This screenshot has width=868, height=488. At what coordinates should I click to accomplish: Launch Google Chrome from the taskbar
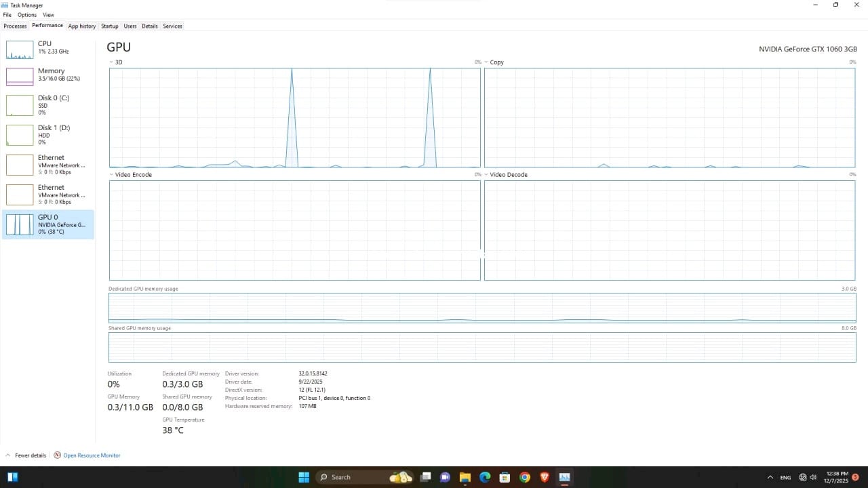[x=524, y=477]
